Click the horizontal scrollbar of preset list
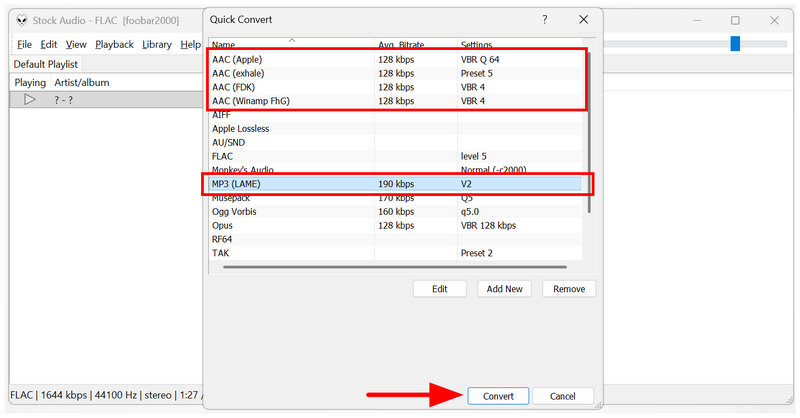Viewport: 800px width, 418px height. 394,266
